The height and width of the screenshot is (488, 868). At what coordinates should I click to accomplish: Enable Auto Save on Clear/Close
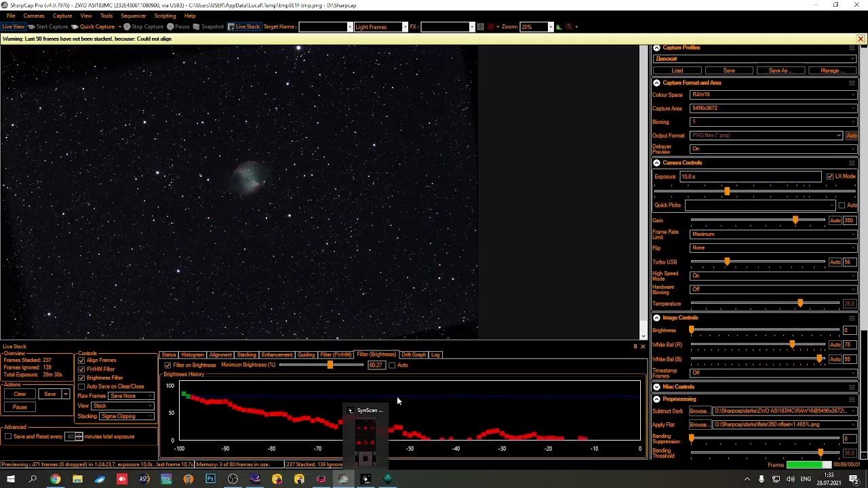point(81,386)
